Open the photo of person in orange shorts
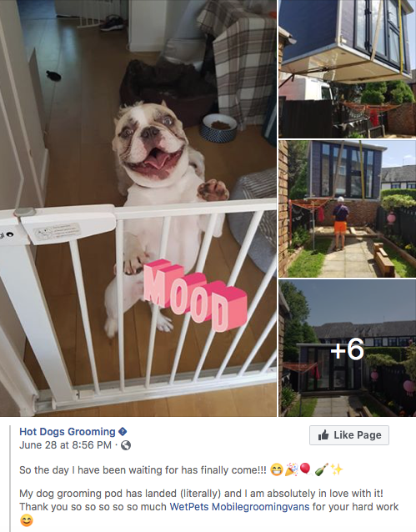 click(348, 208)
